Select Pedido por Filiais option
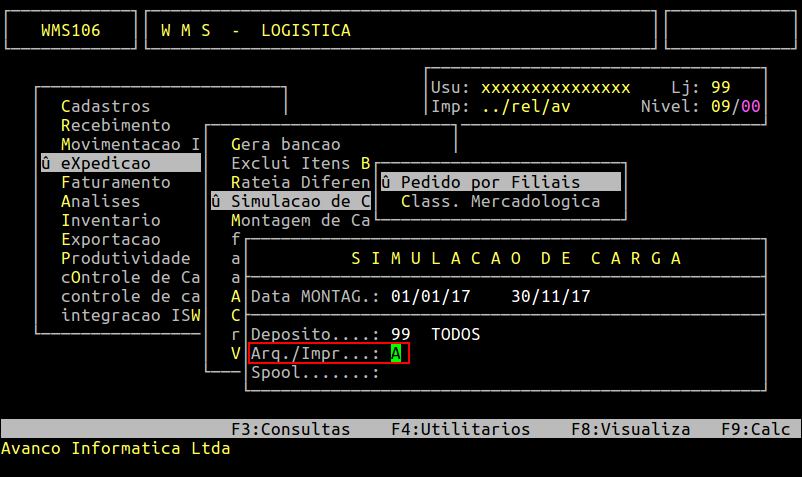This screenshot has width=802, height=477. click(x=501, y=182)
